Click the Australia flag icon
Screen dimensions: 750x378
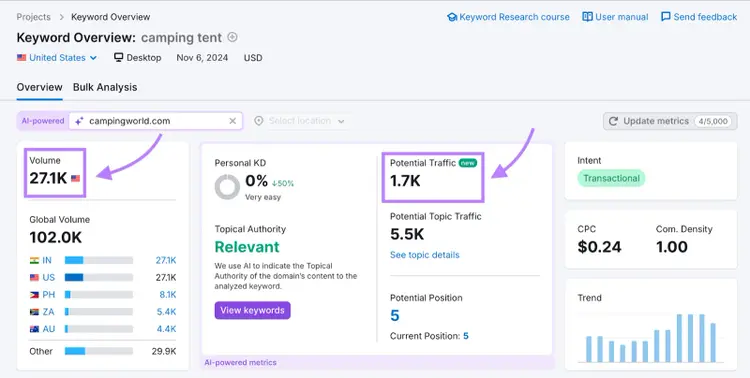click(x=34, y=329)
